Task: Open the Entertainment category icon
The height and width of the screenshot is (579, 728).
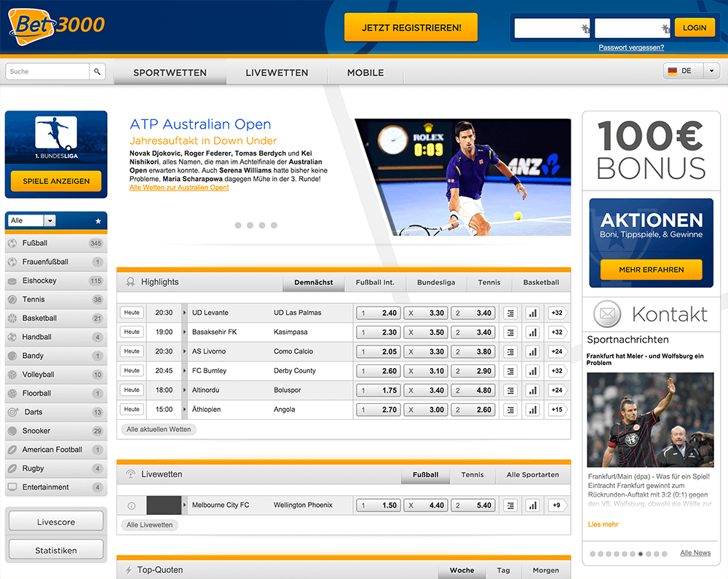Action: pyautogui.click(x=12, y=487)
